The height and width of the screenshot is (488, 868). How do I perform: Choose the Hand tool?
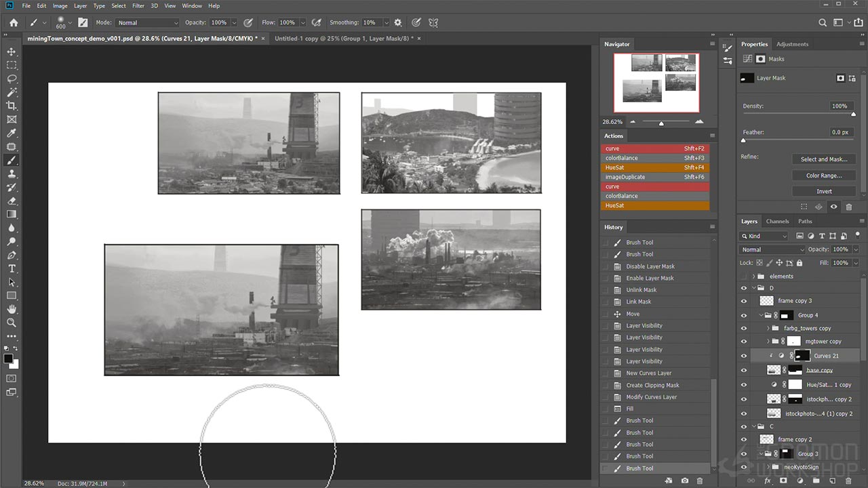tap(12, 309)
